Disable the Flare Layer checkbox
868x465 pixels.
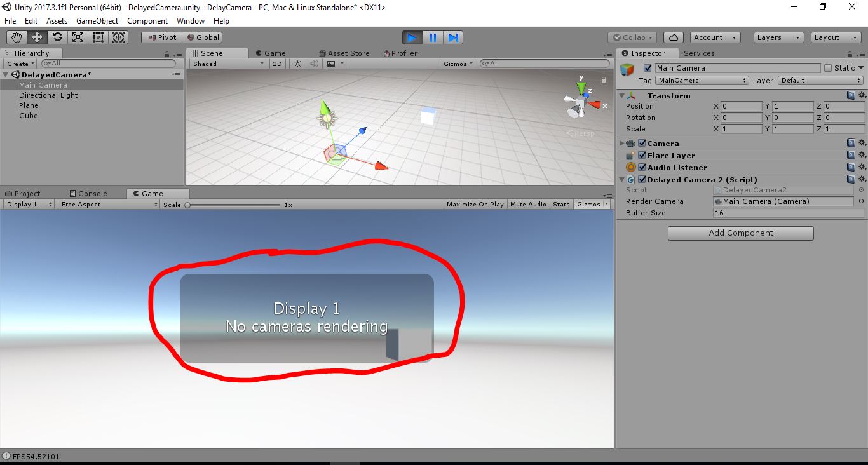(x=642, y=156)
